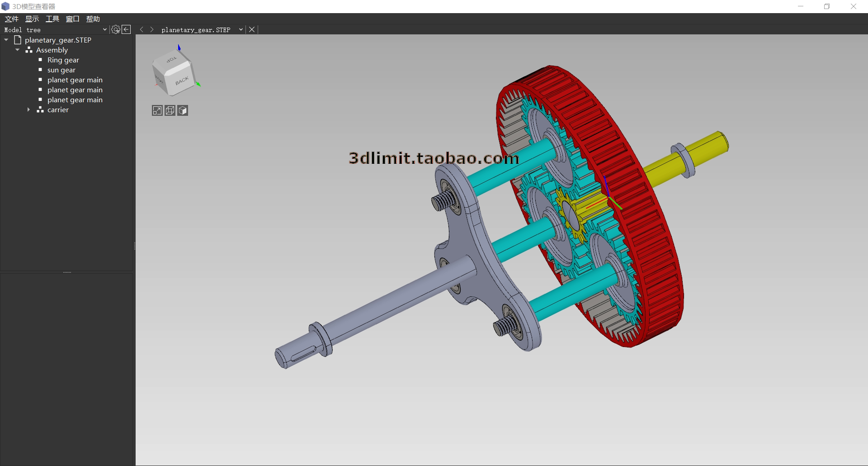868x466 pixels.
Task: Select the first planet gear main entry
Action: point(75,80)
